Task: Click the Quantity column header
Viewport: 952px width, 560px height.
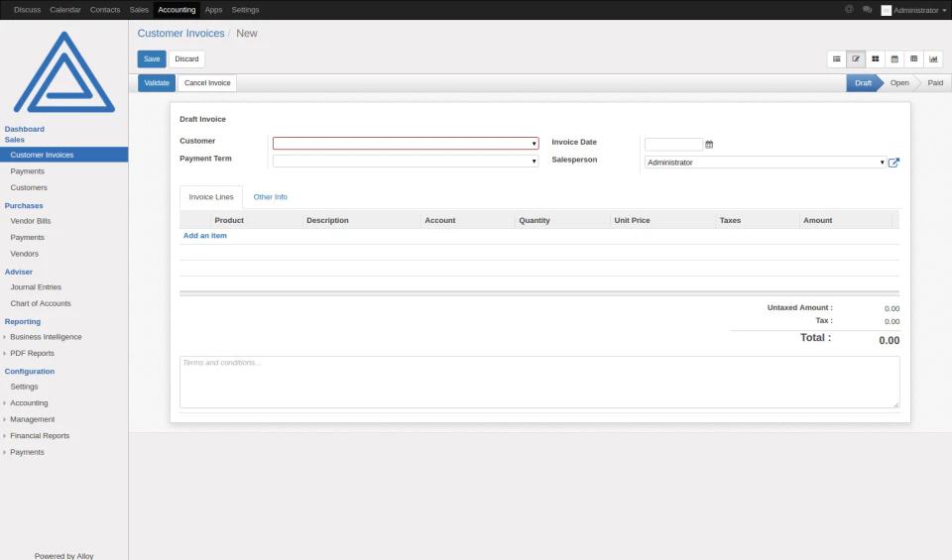Action: [x=535, y=220]
